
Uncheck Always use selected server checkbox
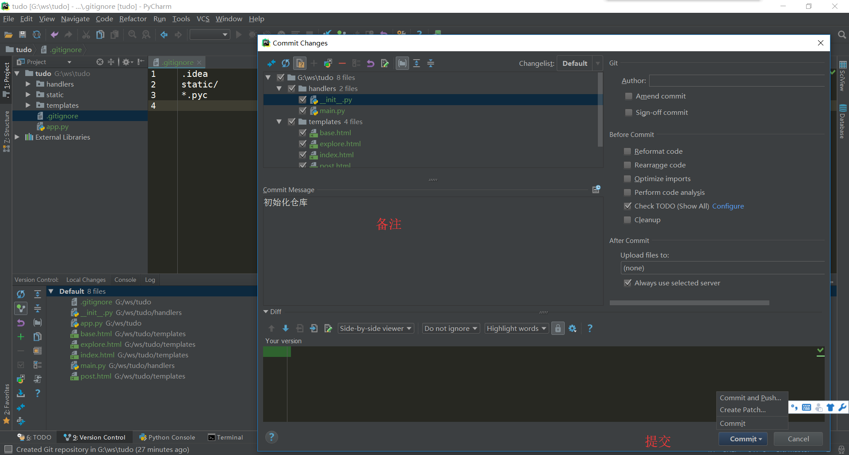[627, 283]
